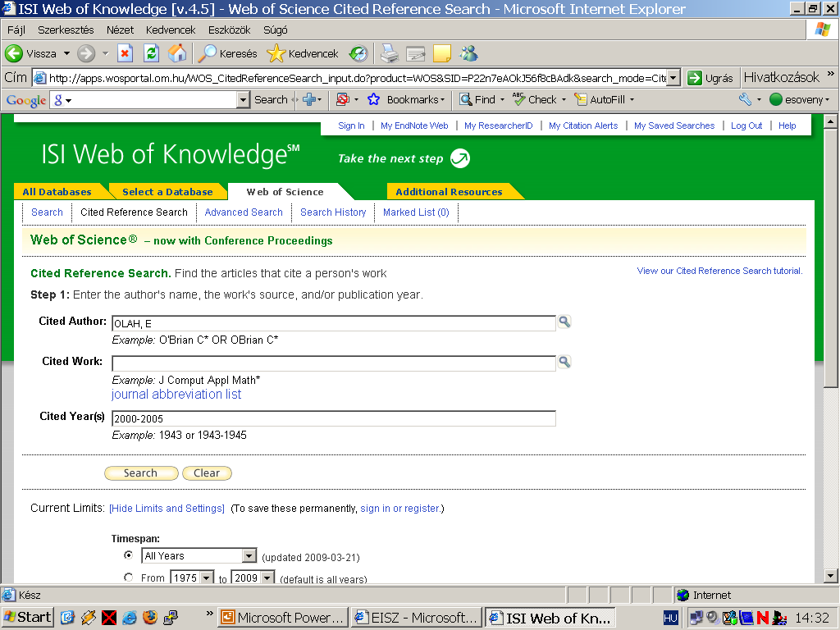
Task: Click the Sign In link at top
Action: (351, 126)
